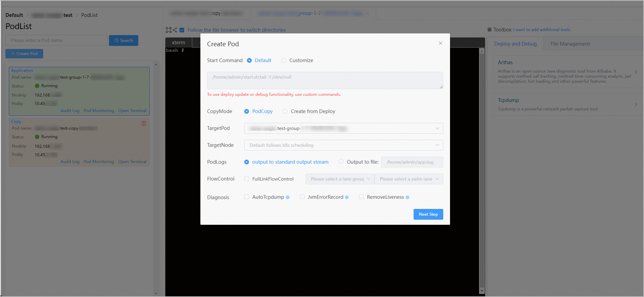The width and height of the screenshot is (644, 297).
Task: Click the share terminal icon
Action: [175, 30]
